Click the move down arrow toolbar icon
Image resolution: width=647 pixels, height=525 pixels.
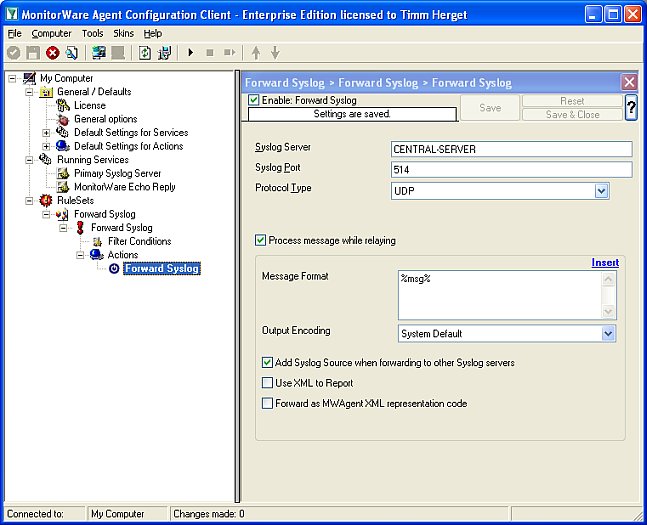click(x=275, y=53)
